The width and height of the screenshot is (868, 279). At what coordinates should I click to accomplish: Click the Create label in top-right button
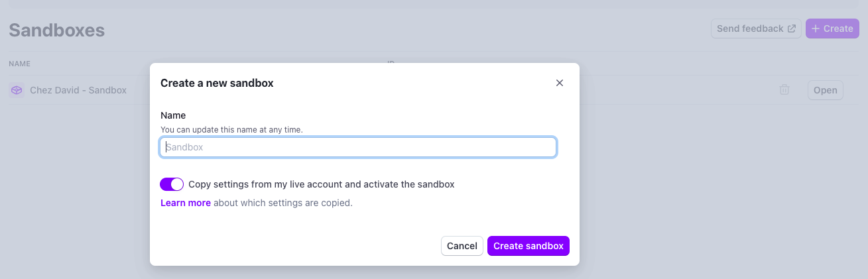pyautogui.click(x=838, y=28)
